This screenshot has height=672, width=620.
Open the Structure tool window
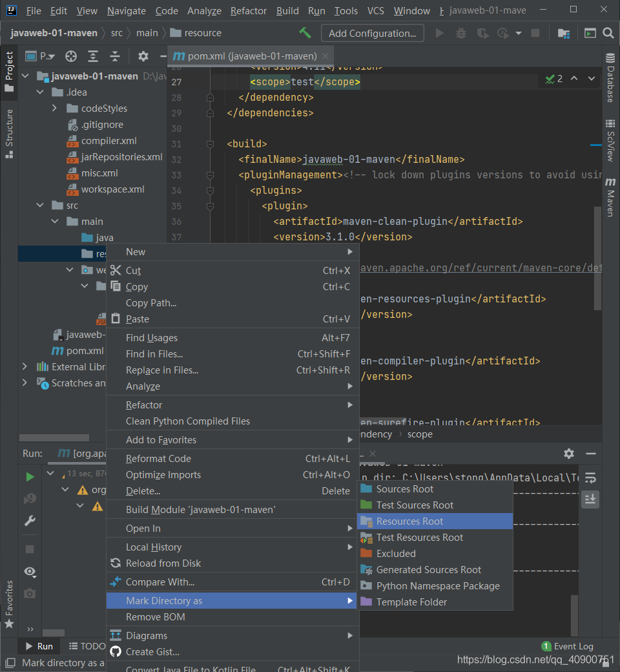9,134
